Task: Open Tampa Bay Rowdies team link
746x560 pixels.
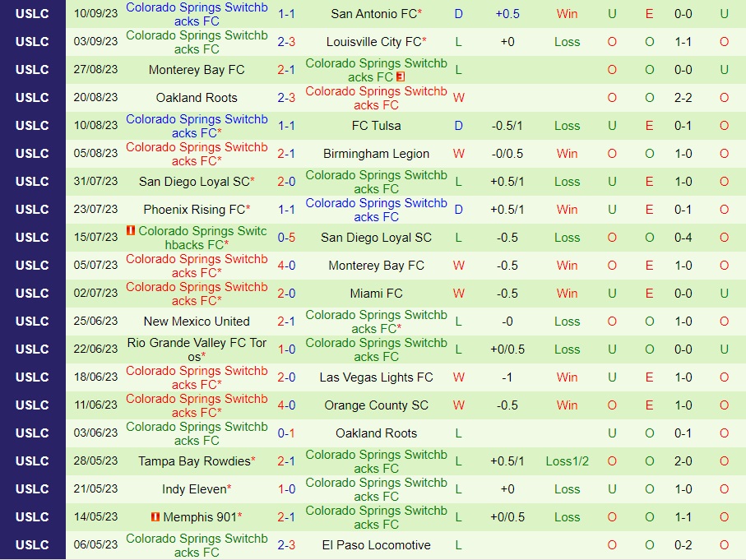Action: (197, 461)
